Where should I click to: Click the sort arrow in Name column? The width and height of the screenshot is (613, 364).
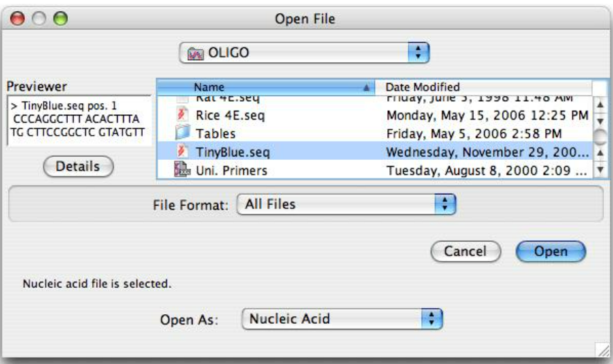pos(366,87)
